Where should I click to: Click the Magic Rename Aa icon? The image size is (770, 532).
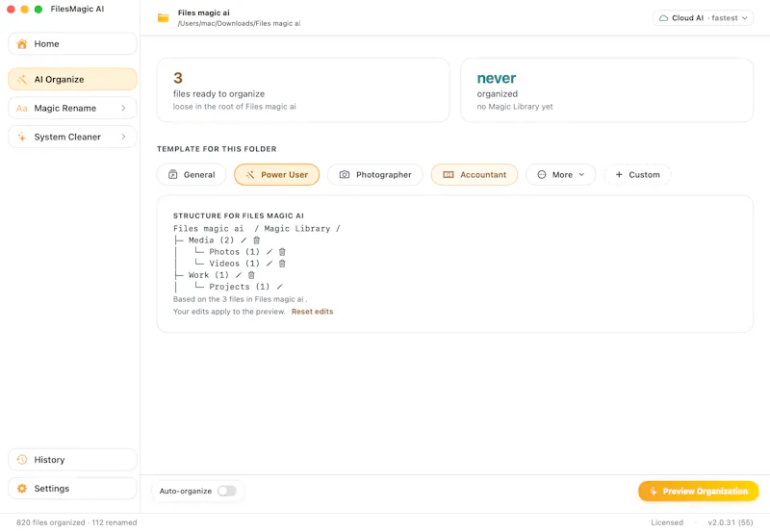(x=21, y=108)
